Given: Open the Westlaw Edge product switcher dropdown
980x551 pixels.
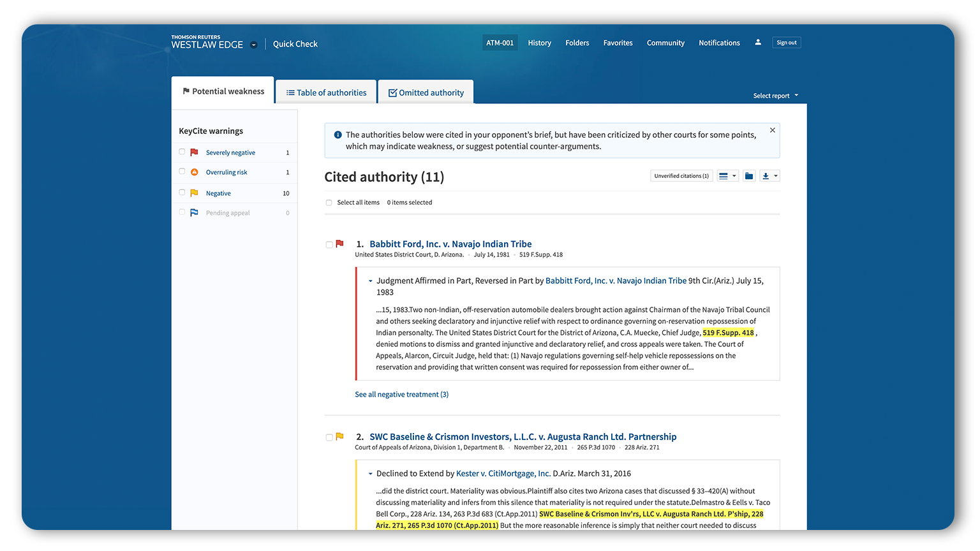Looking at the screenshot, I should [254, 45].
